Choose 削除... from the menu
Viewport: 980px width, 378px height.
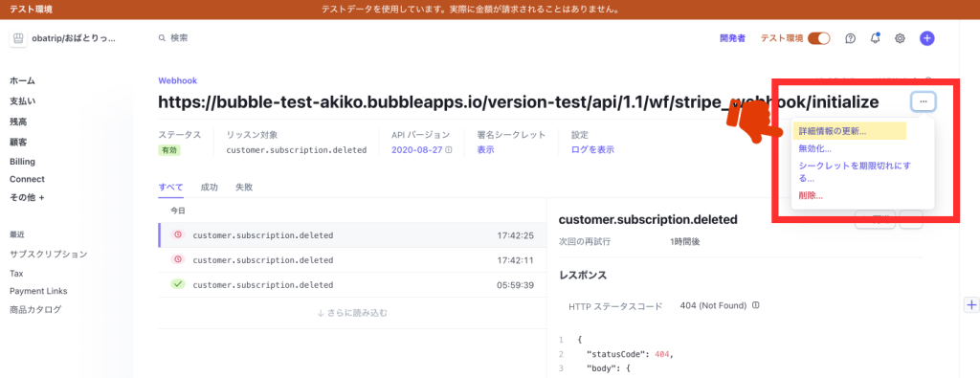coord(811,195)
